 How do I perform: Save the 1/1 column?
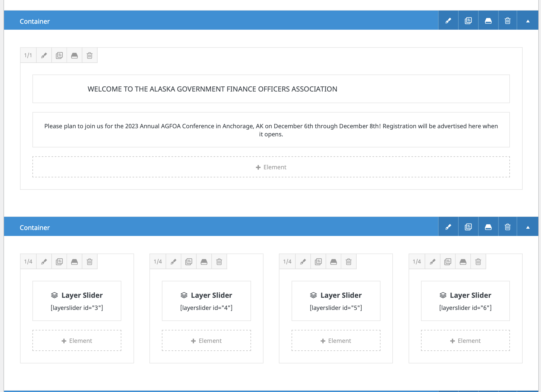[74, 55]
